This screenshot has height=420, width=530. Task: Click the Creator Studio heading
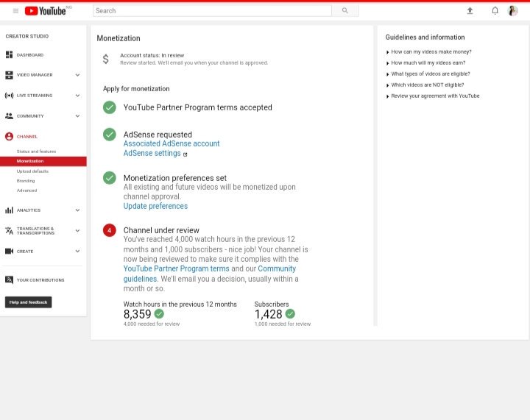27,36
